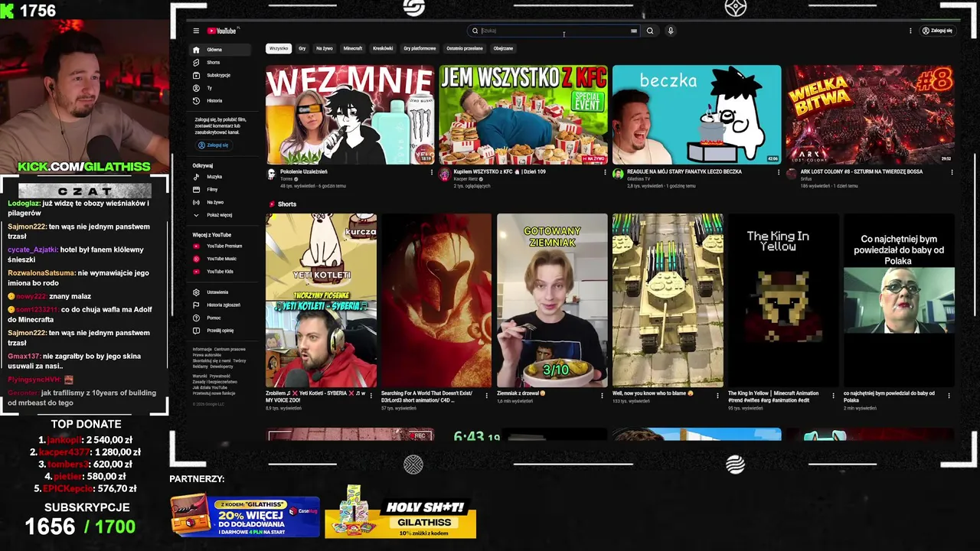The height and width of the screenshot is (551, 980).
Task: Select the Gry filter chip
Action: (302, 48)
